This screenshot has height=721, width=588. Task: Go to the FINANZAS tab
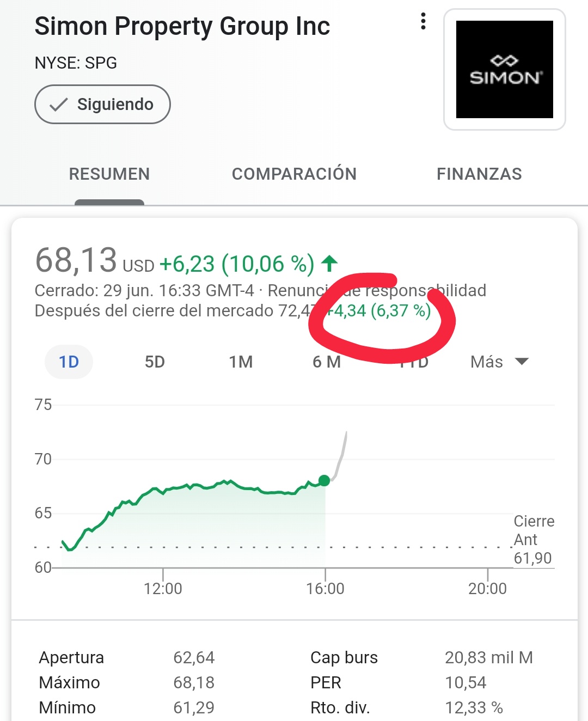click(479, 174)
